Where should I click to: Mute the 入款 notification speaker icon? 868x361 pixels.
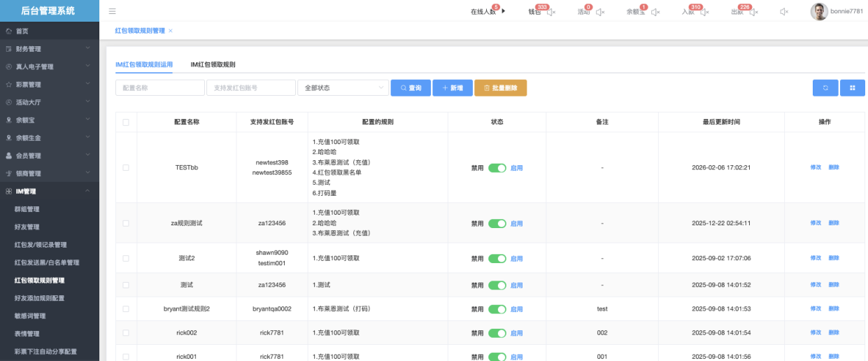704,12
